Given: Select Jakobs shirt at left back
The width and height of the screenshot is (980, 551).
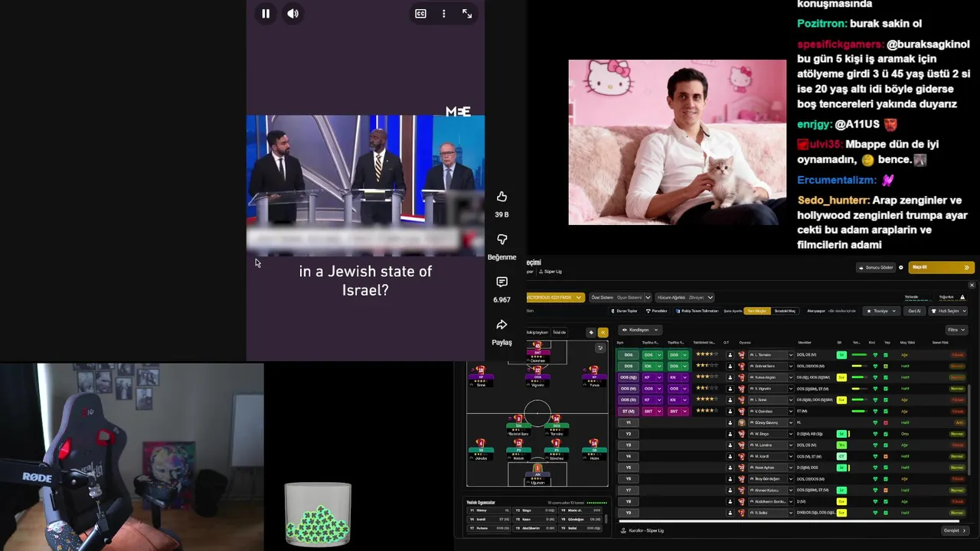Looking at the screenshot, I should (x=481, y=444).
